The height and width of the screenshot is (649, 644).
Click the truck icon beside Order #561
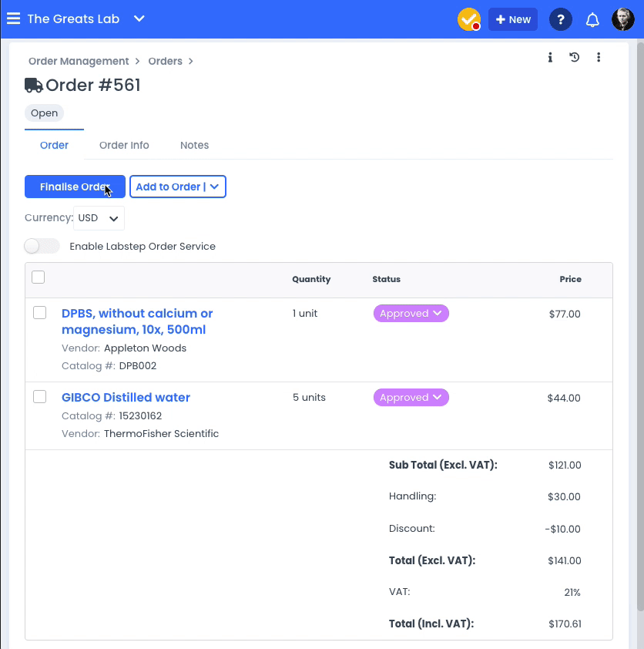pyautogui.click(x=33, y=86)
